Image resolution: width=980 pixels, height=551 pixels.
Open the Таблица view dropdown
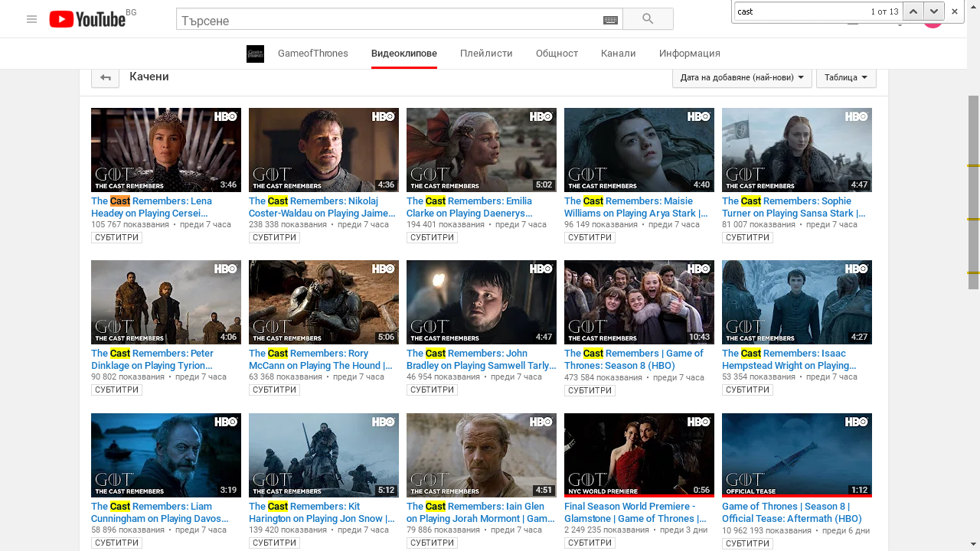click(845, 77)
